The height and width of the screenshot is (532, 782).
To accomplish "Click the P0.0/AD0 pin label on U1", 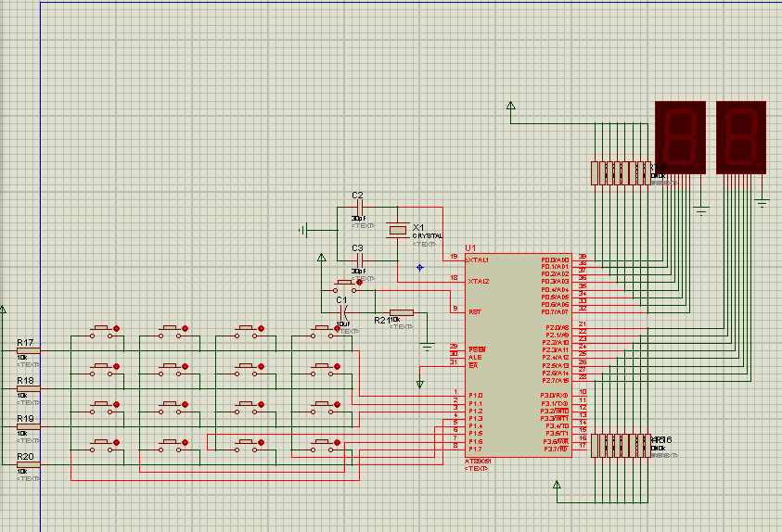I will tap(555, 260).
